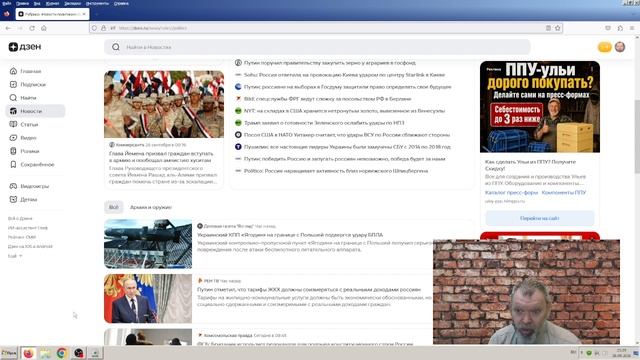Click the padlock site security icon

pyautogui.click(x=103, y=28)
